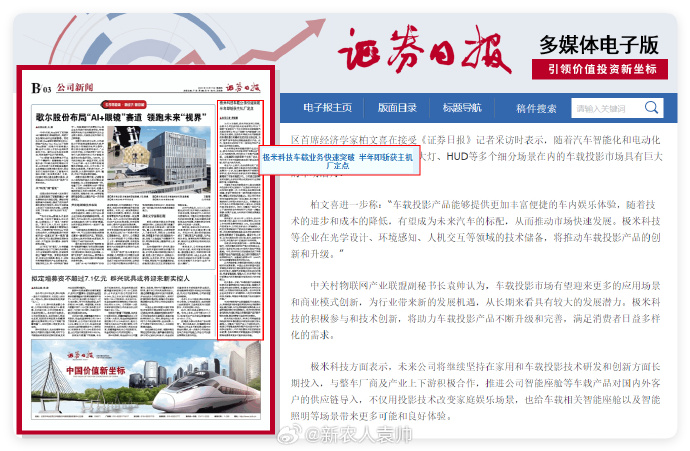Screen dimensions: 690x451
Task: Click the 极米科技车载业务快速突破 tooltip link
Action: coord(338,161)
